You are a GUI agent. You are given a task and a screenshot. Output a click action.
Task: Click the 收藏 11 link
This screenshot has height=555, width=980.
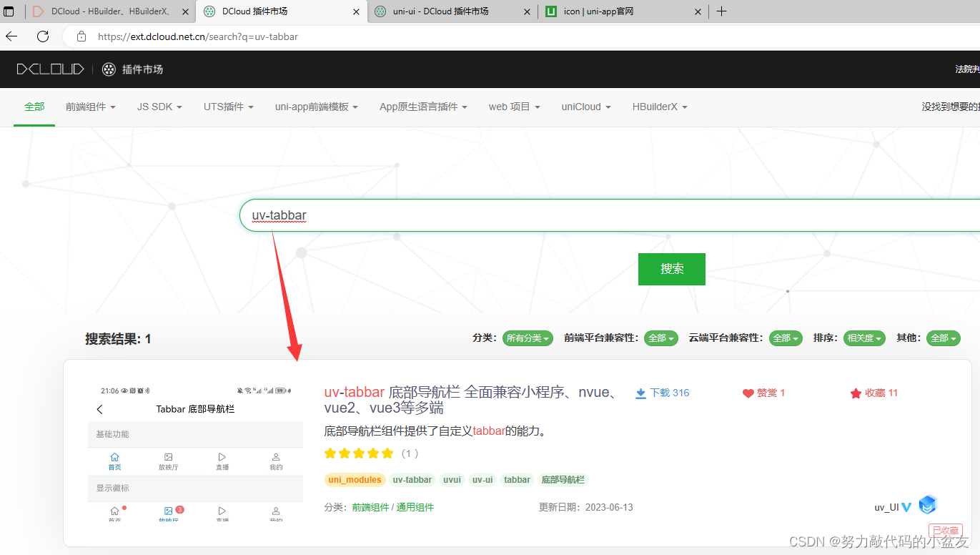point(873,393)
